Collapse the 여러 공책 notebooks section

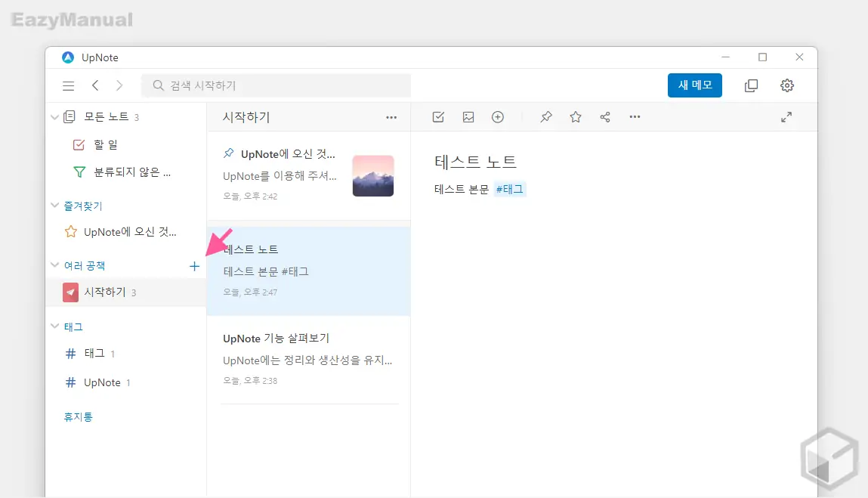pos(54,265)
